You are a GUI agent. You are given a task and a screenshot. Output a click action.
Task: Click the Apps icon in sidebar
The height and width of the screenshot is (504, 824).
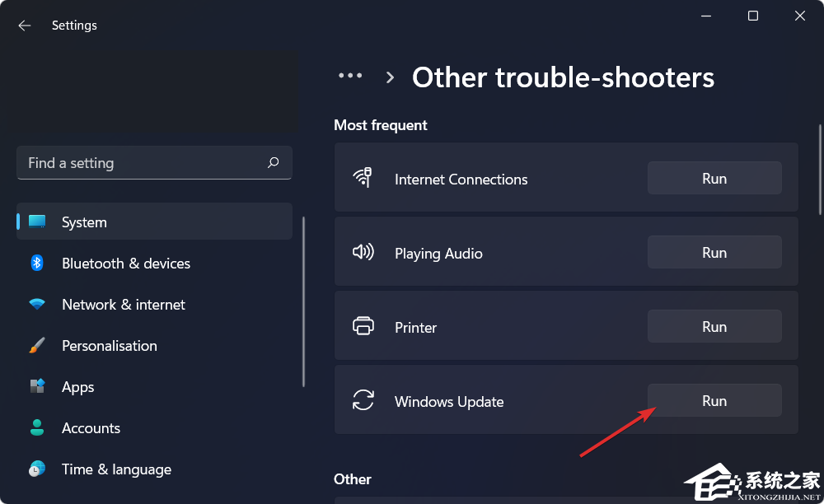(37, 386)
